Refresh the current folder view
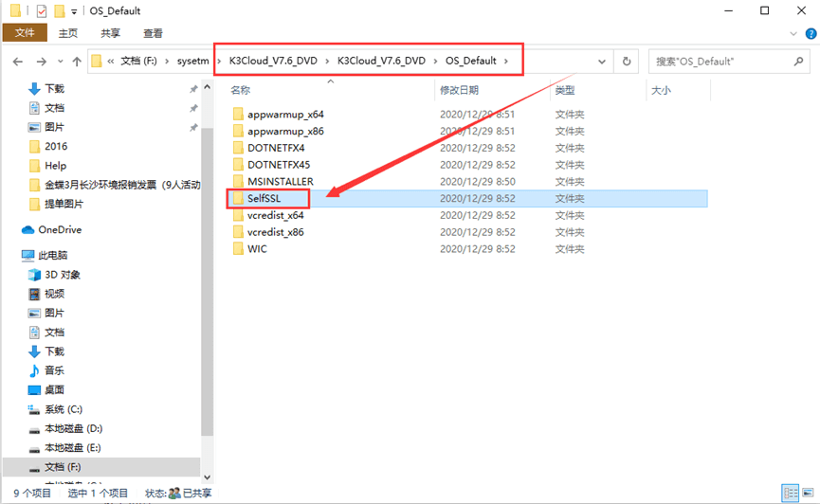The width and height of the screenshot is (820, 504). [x=627, y=62]
